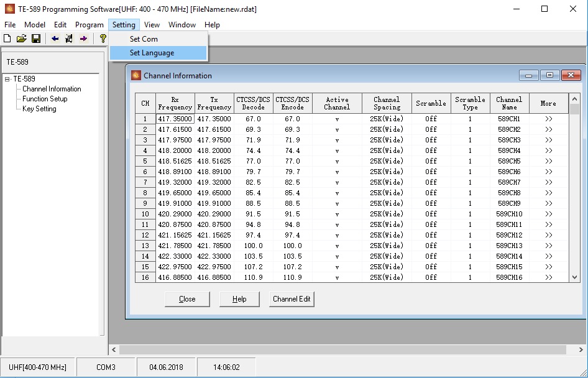Click the Close button in Channel Information

click(x=187, y=299)
